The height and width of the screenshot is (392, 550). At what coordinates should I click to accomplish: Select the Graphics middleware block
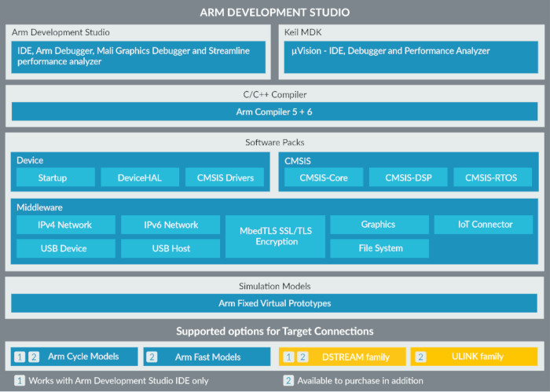coord(379,225)
